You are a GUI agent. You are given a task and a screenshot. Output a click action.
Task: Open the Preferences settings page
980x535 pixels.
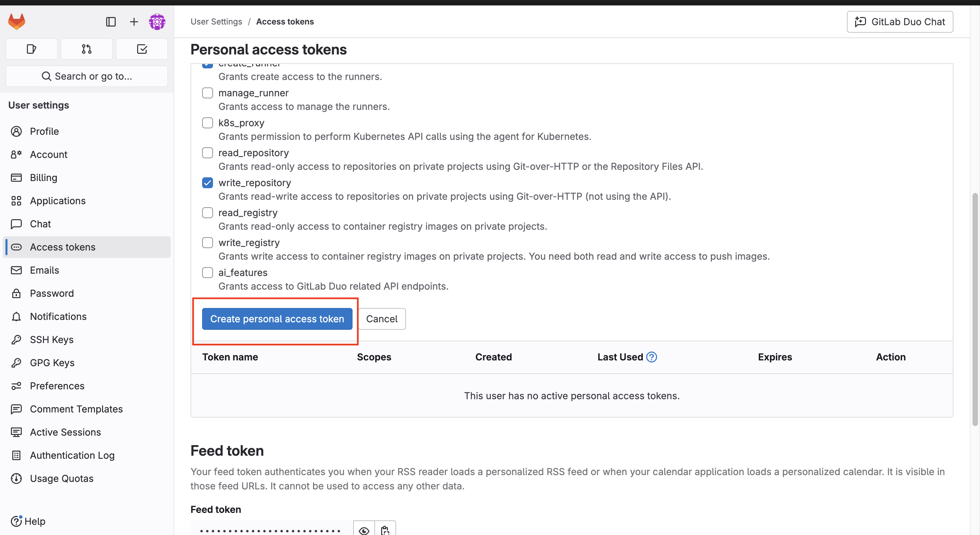pyautogui.click(x=57, y=386)
